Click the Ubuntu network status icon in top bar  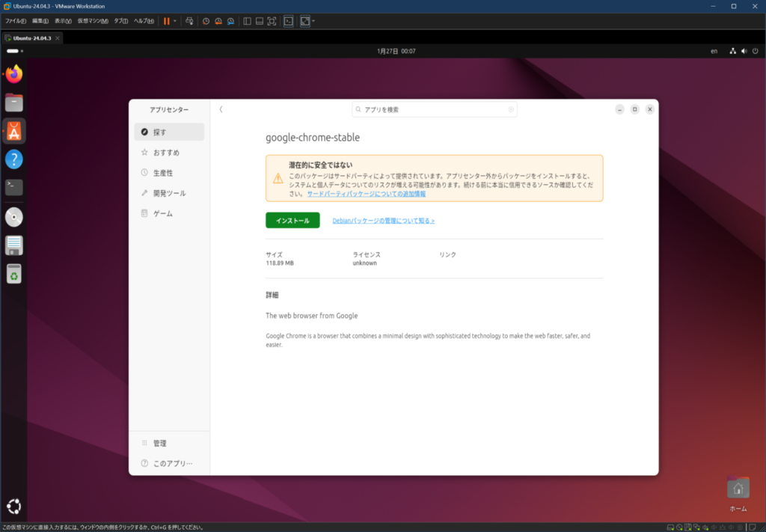coord(733,51)
